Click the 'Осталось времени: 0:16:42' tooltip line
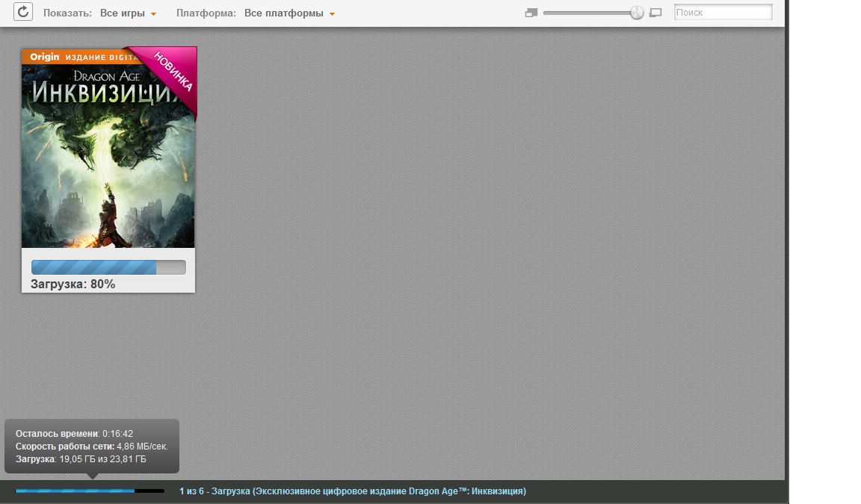 pyautogui.click(x=74, y=433)
